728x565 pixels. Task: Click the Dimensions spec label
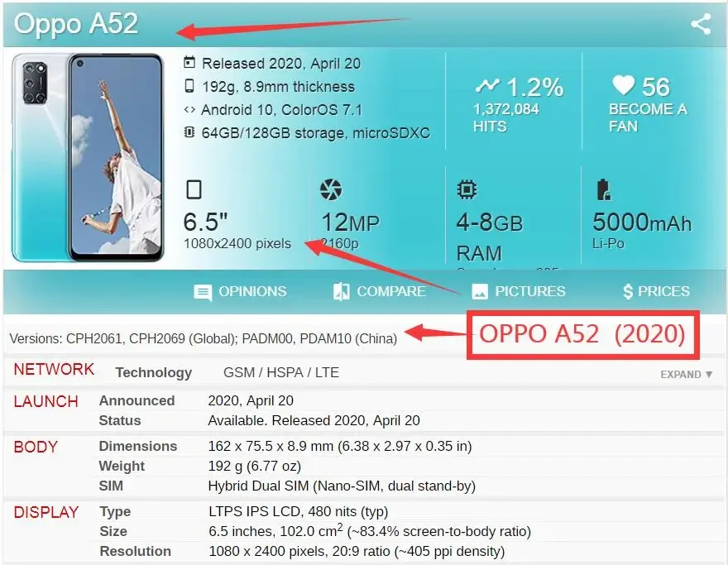138,446
